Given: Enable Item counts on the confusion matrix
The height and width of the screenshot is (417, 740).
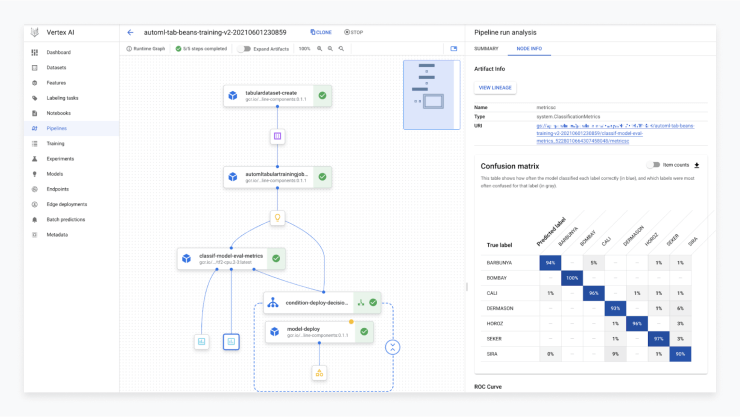Looking at the screenshot, I should (653, 165).
